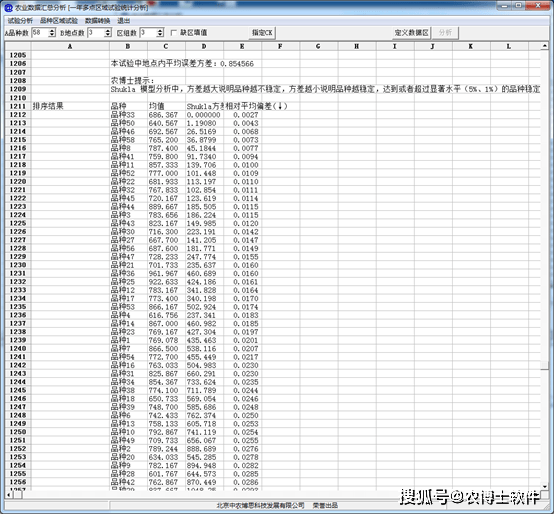Click the A品种数 spinner arrows

pyautogui.click(x=52, y=33)
